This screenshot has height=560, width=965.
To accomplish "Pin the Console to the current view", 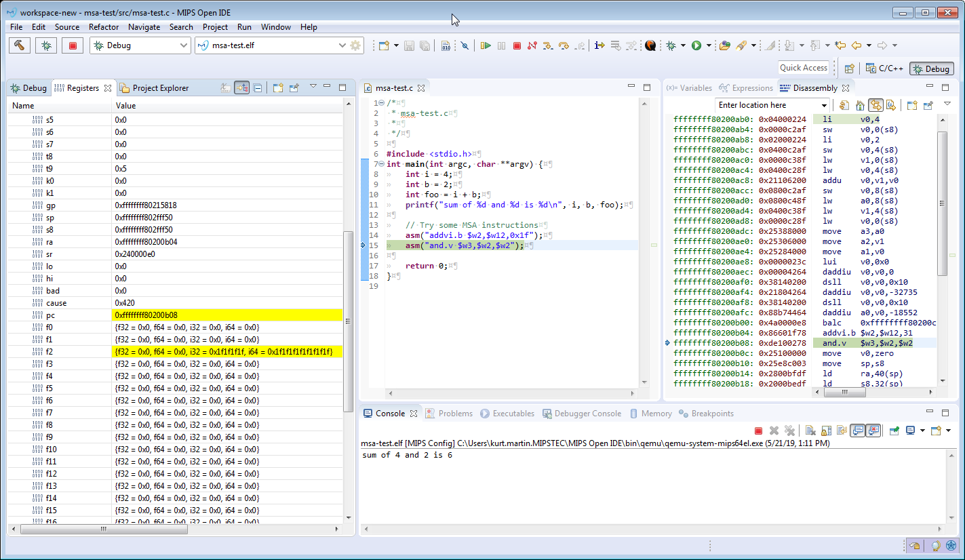I will (x=892, y=430).
